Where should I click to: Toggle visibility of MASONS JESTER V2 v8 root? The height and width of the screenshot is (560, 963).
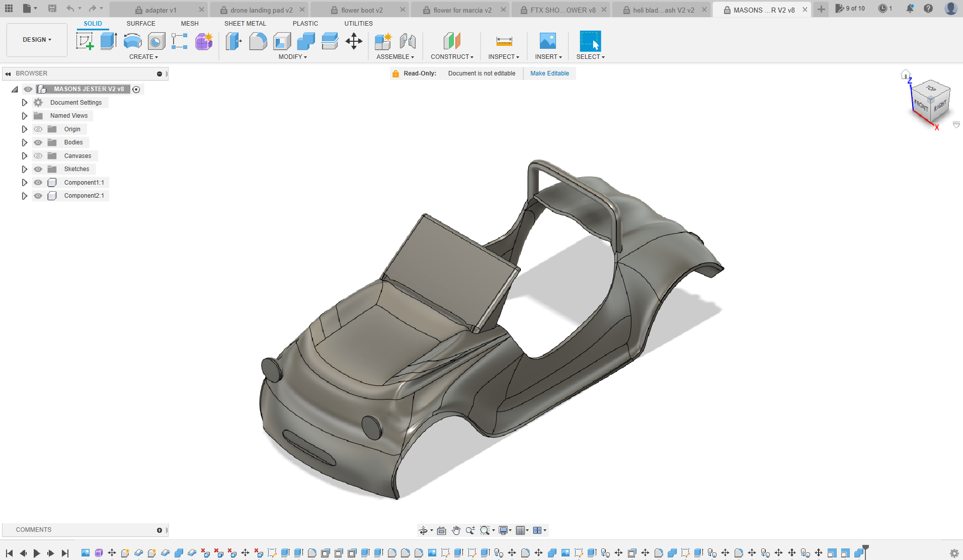tap(28, 89)
